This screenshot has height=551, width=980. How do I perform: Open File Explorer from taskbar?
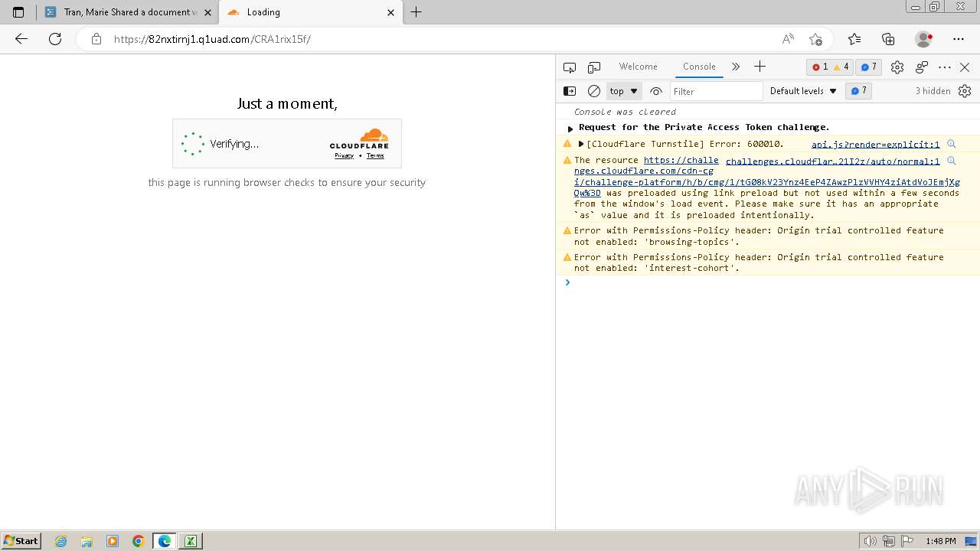pos(87,541)
